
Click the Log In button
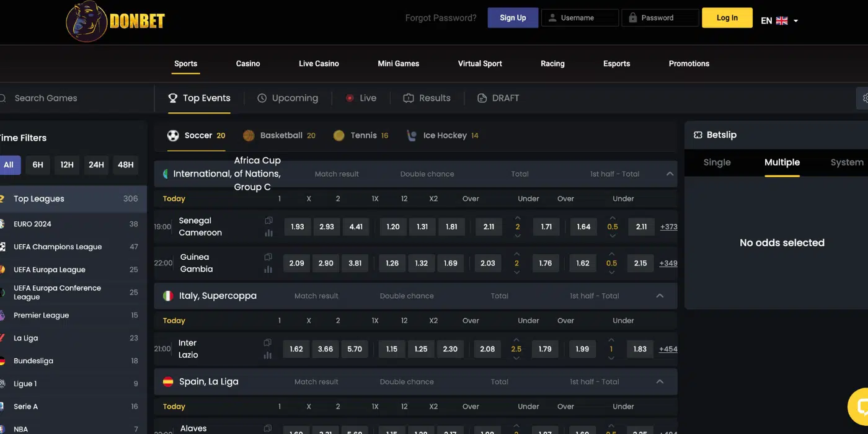727,18
